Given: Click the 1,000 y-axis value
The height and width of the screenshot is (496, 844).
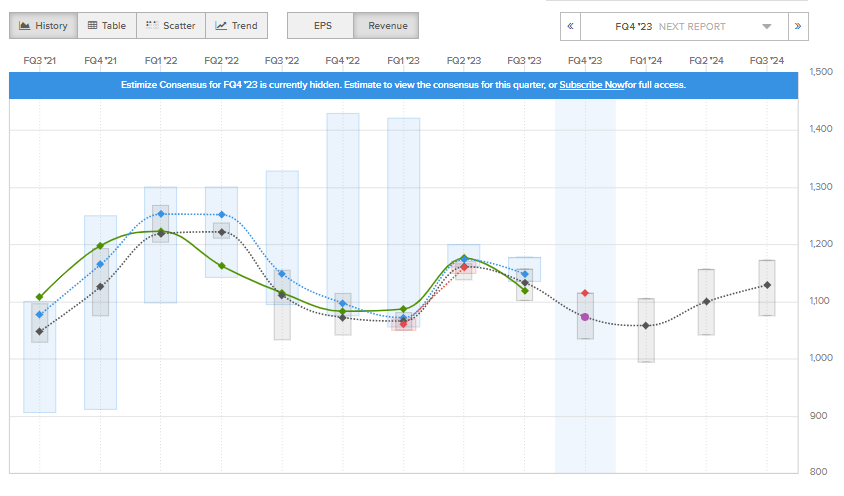Looking at the screenshot, I should pyautogui.click(x=821, y=358).
